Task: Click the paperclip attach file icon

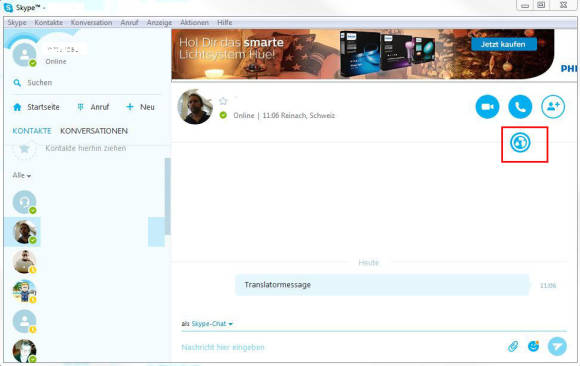Action: [513, 346]
